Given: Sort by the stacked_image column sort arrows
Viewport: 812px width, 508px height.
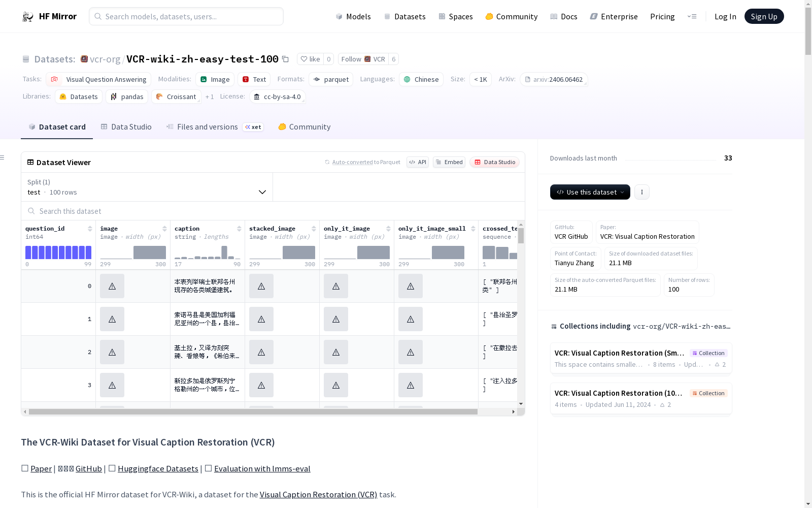Looking at the screenshot, I should click(314, 229).
